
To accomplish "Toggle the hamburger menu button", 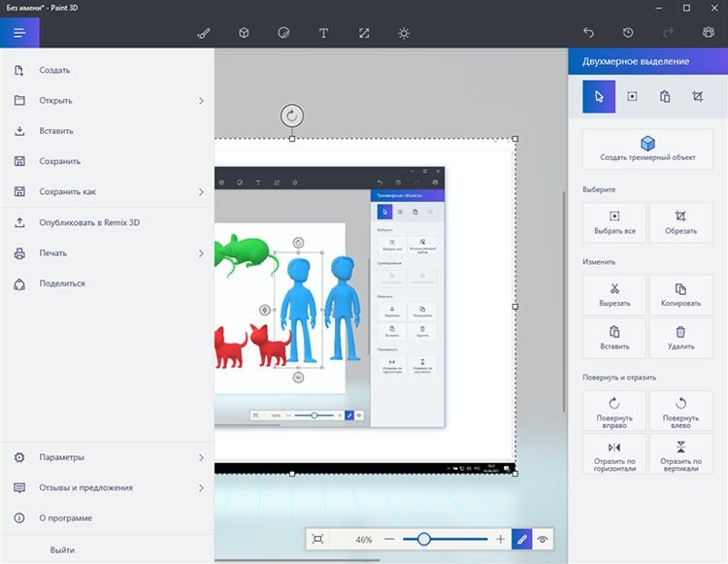I will tap(19, 32).
